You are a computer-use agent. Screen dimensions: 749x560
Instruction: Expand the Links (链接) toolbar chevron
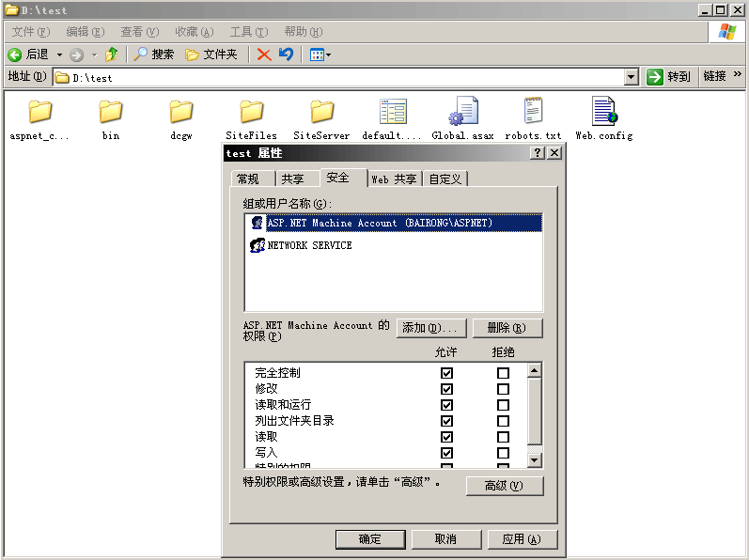pyautogui.click(x=738, y=74)
